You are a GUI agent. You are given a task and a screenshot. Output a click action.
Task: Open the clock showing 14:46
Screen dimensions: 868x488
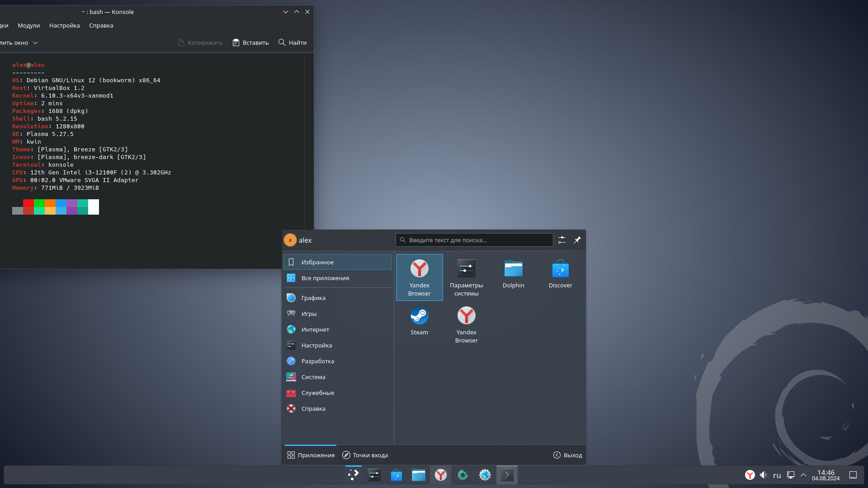click(x=826, y=475)
